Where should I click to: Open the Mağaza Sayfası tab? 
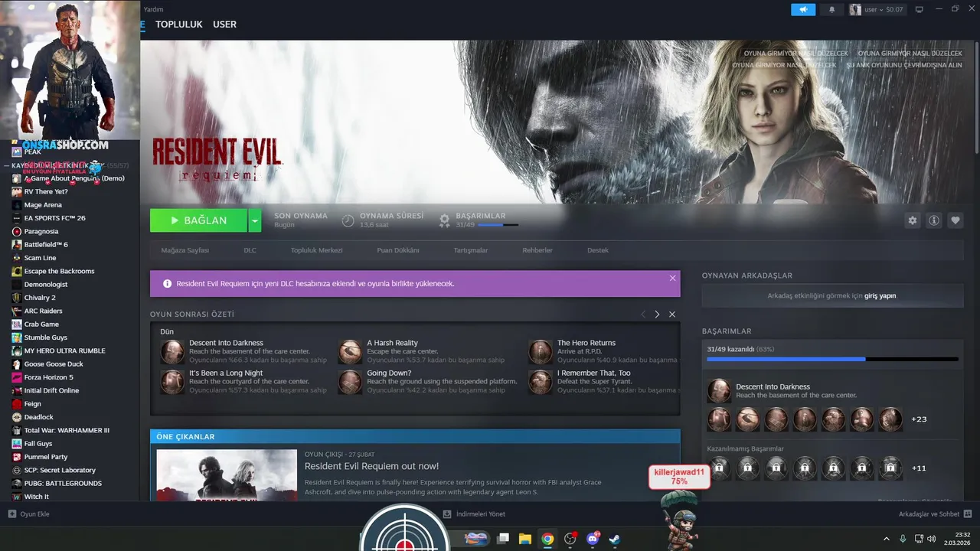click(x=185, y=250)
